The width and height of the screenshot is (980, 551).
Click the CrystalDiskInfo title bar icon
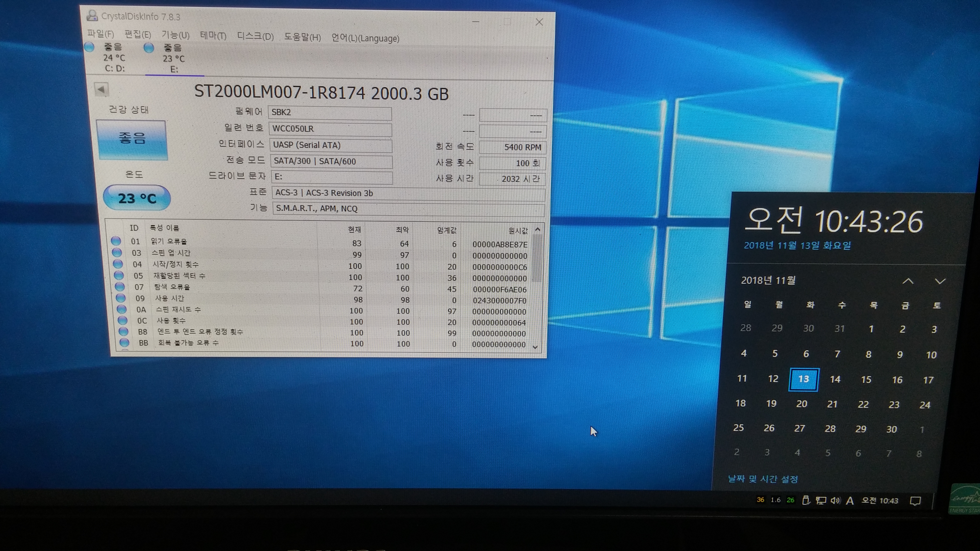click(x=92, y=16)
